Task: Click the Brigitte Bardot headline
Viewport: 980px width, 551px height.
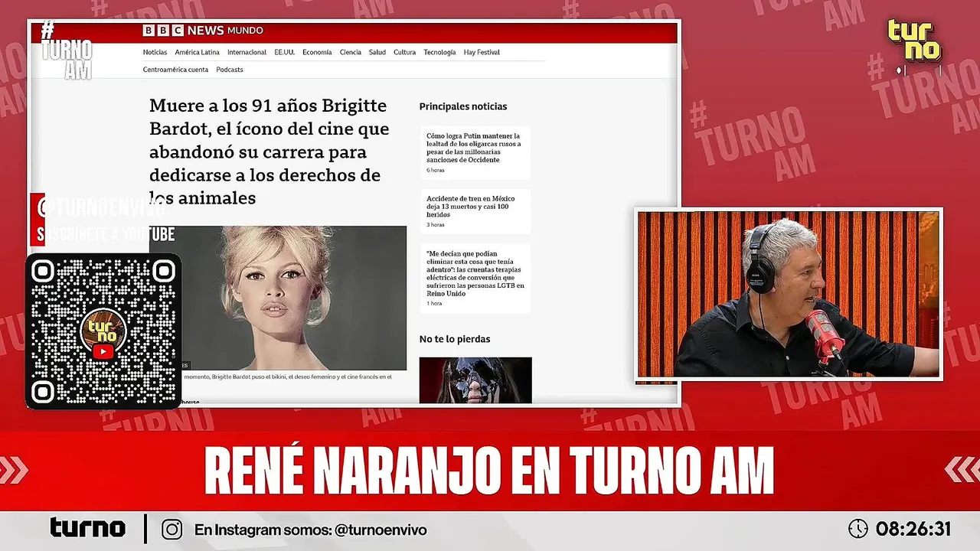Action: click(x=269, y=152)
